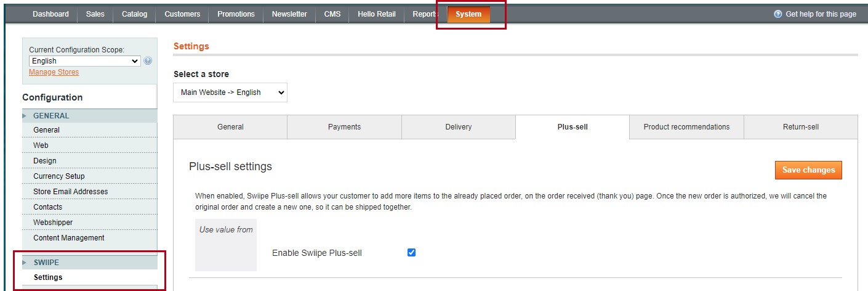Select Store Email Addresses in sidebar

point(70,192)
